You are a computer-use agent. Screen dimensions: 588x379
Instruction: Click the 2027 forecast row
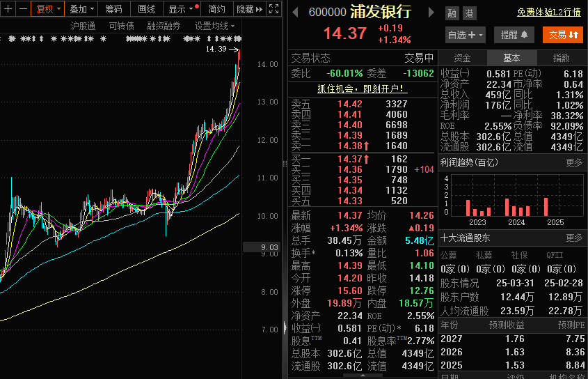click(512, 339)
